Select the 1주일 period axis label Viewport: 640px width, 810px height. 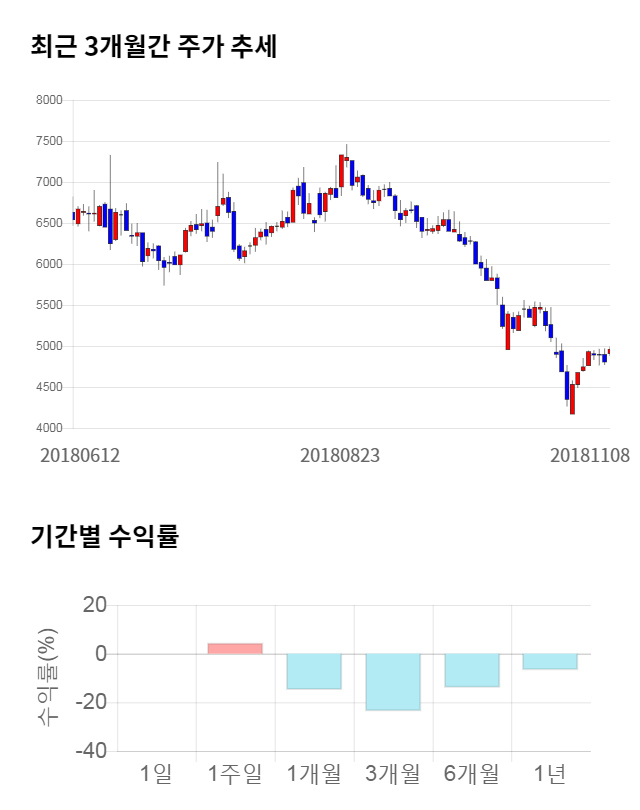click(235, 773)
